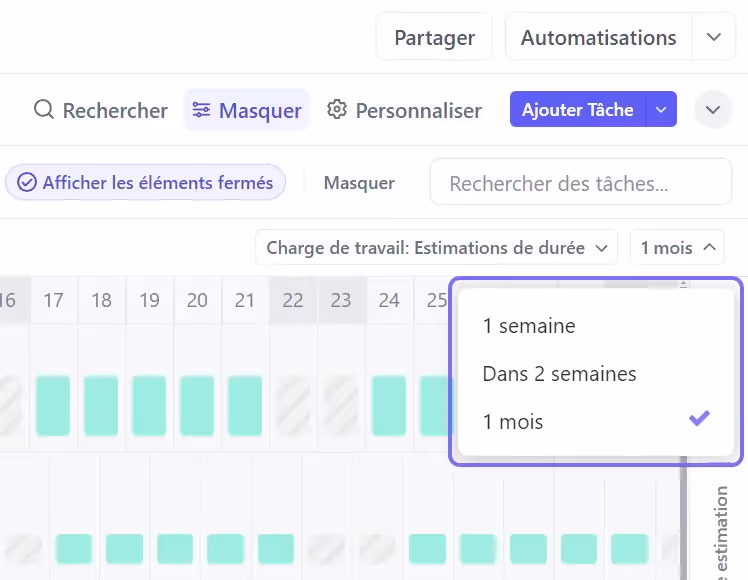Collapse the 1 mois period dropdown
The image size is (748, 580).
pyautogui.click(x=677, y=247)
